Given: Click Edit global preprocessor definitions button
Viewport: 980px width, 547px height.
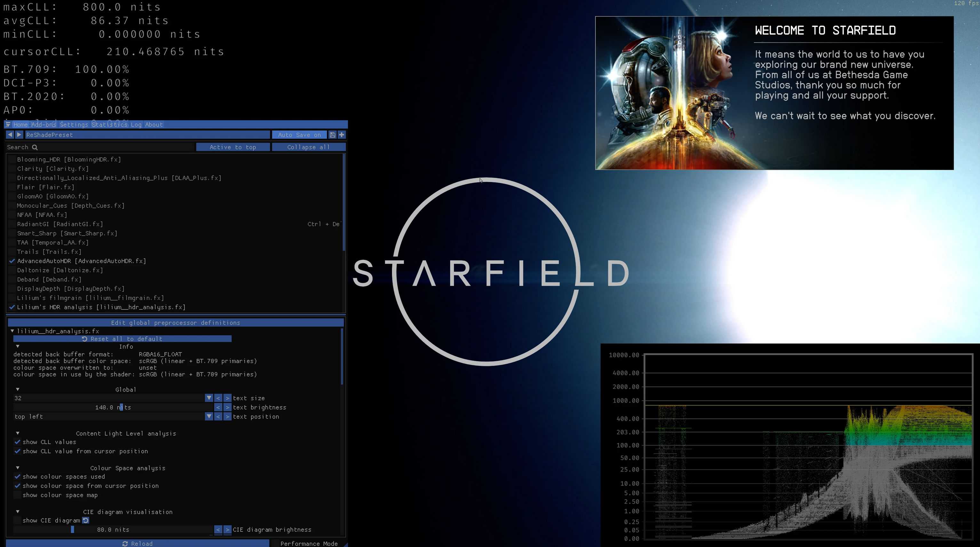Looking at the screenshot, I should 175,322.
